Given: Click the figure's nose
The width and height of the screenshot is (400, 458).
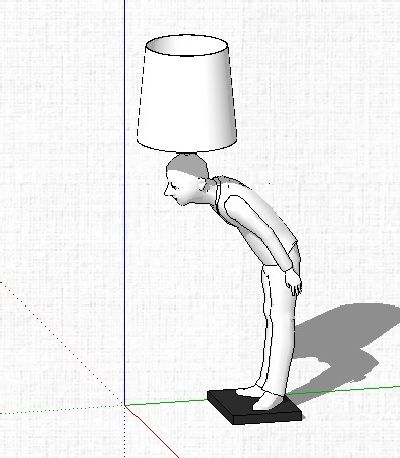Looking at the screenshot, I should click(x=166, y=191).
